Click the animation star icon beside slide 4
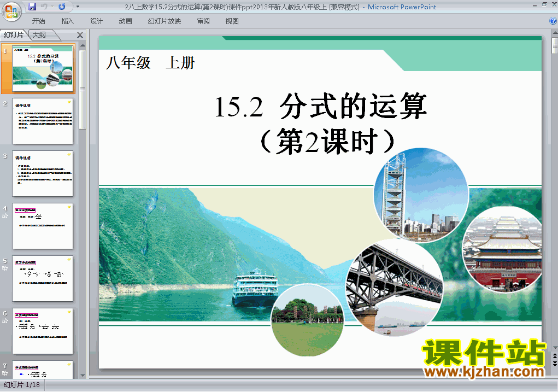Image resolution: width=558 pixels, height=392 pixels. pyautogui.click(x=5, y=216)
